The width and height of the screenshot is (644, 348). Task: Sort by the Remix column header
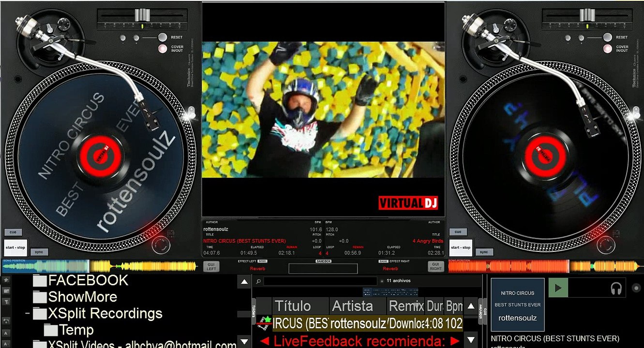[x=406, y=306]
